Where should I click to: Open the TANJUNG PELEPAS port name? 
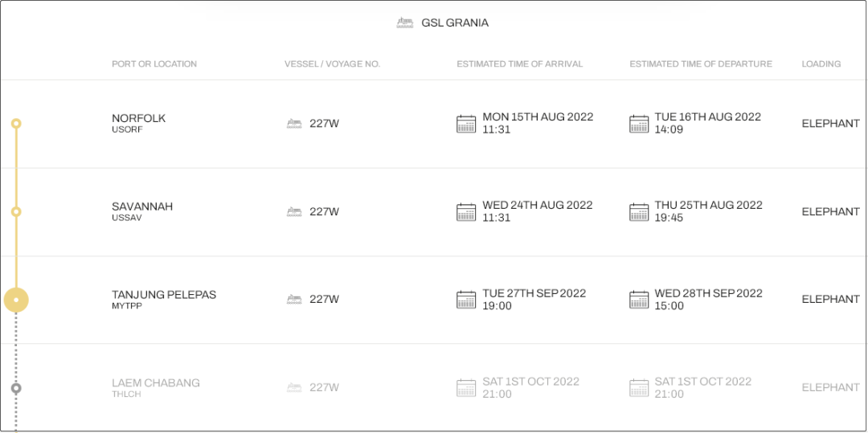point(164,295)
